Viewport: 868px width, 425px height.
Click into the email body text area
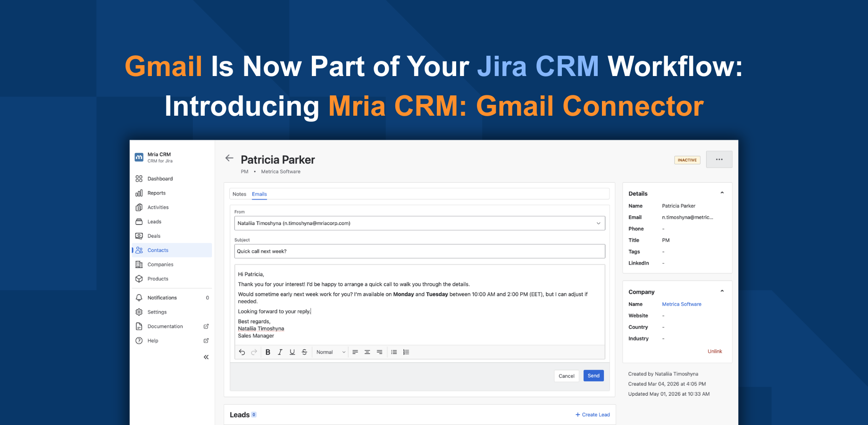[x=420, y=305]
